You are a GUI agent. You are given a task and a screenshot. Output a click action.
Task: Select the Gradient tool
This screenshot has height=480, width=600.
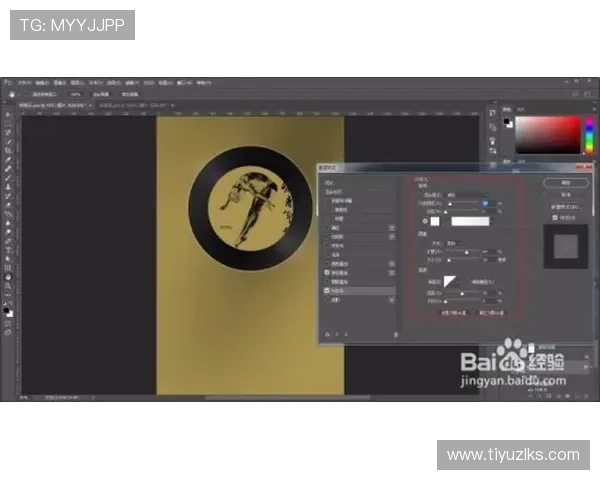(x=8, y=214)
